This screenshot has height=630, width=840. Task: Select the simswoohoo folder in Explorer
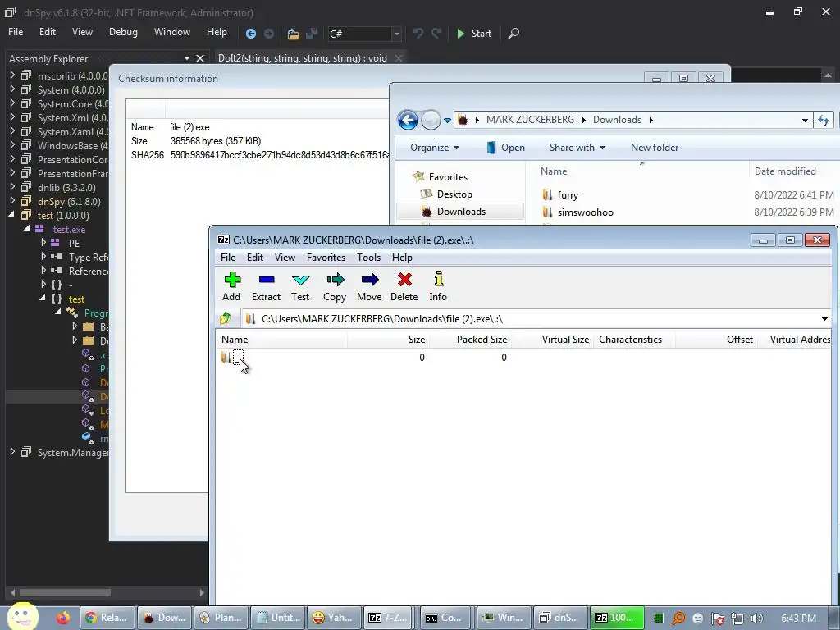pos(585,212)
